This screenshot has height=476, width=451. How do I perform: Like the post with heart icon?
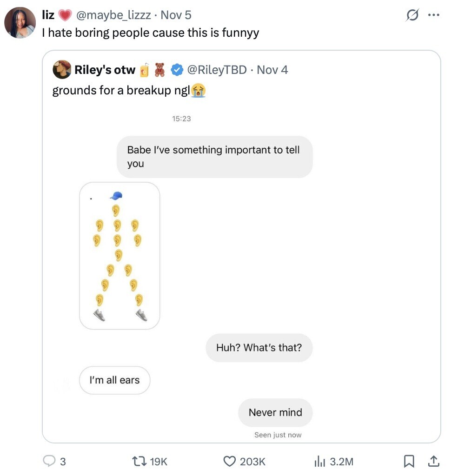click(230, 461)
